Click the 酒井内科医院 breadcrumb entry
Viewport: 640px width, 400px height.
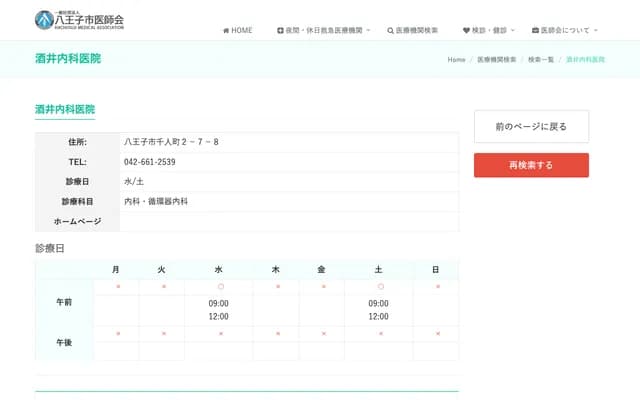585,60
